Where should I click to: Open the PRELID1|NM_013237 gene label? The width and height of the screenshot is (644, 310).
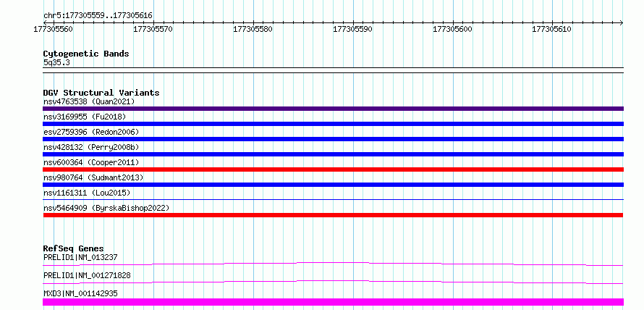coord(80,257)
